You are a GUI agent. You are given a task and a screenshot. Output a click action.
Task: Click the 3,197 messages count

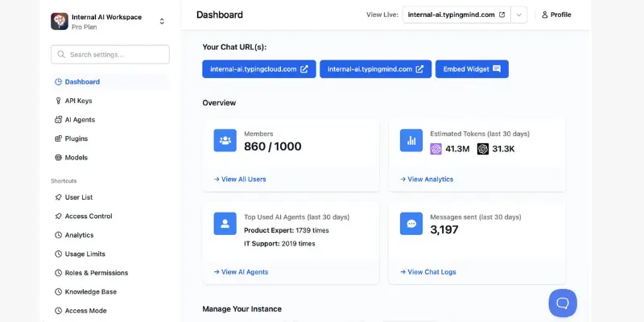click(x=444, y=229)
